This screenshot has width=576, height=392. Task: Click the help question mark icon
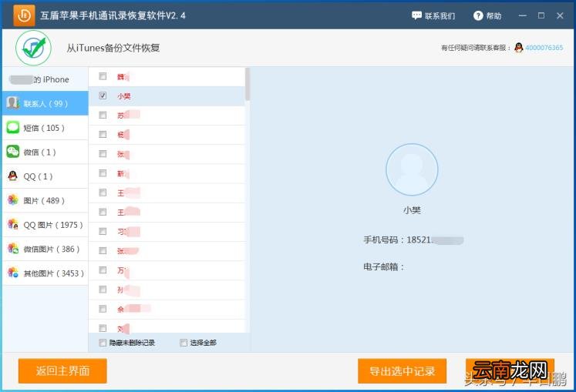tap(478, 15)
